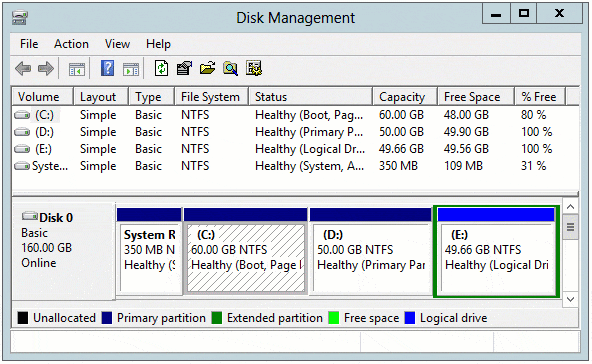Viewport: 592px width, 364px height.
Task: Click the drive icon for volume (E:)
Action: 22,149
